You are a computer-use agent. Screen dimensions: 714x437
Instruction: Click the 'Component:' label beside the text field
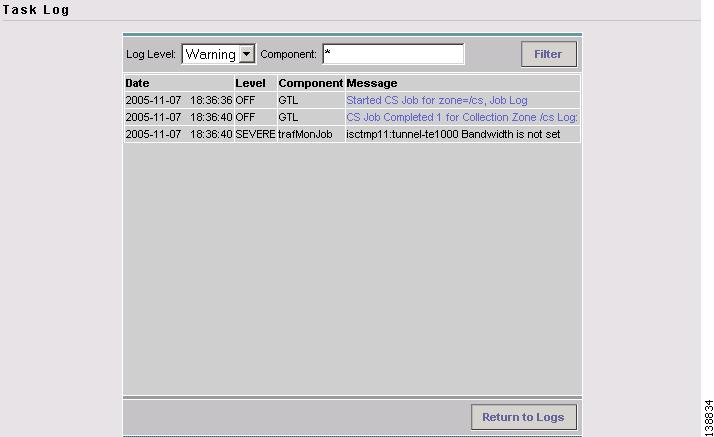(288, 54)
